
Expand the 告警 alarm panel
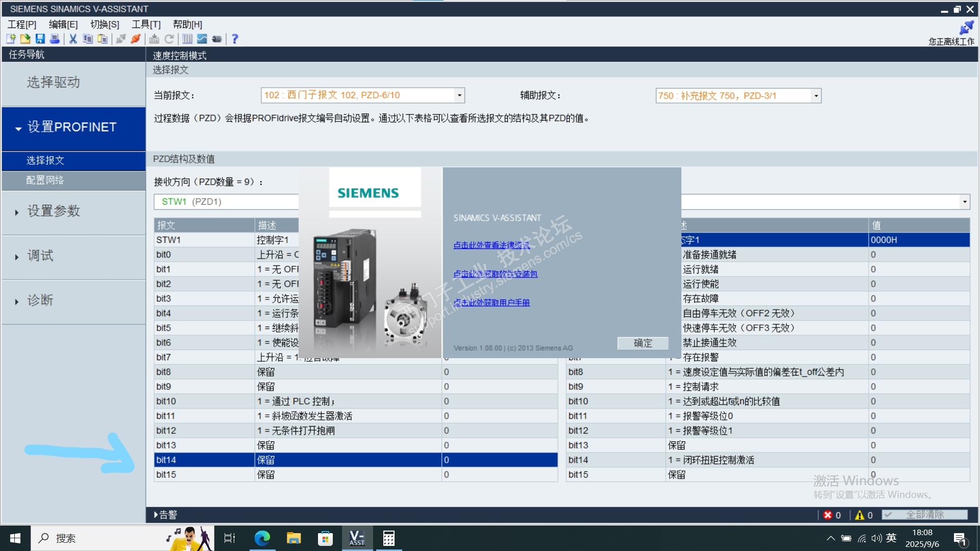[x=165, y=515]
